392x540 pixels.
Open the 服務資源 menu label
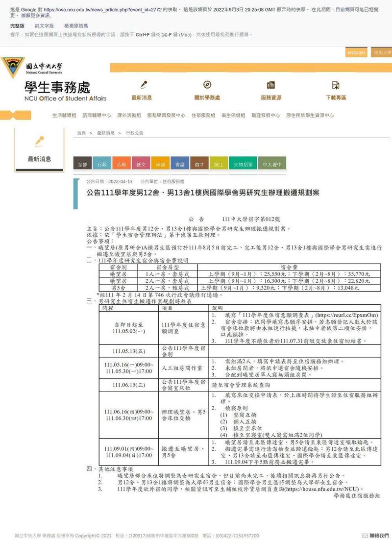point(271,98)
